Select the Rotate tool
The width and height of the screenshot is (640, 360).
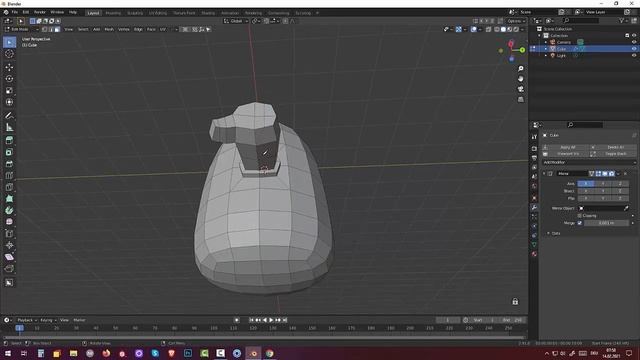coord(9,78)
